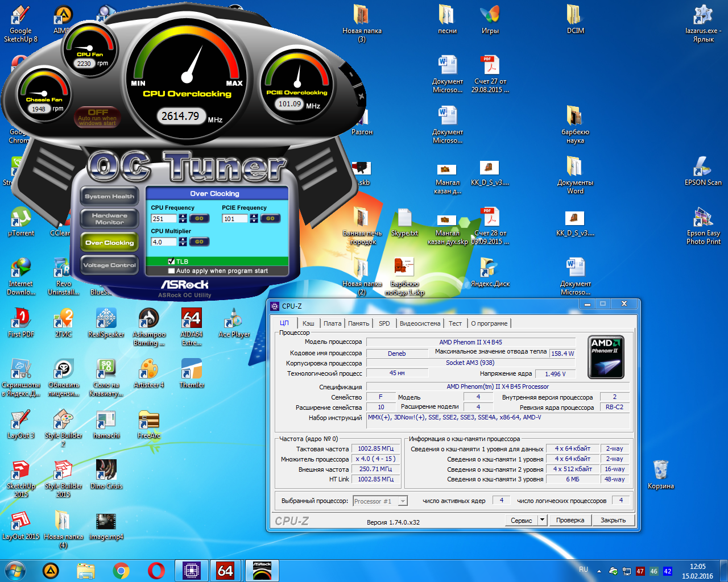This screenshot has width=728, height=582.
Task: Launch the Соло на Клавиатуре shortcut
Action: pos(106,378)
